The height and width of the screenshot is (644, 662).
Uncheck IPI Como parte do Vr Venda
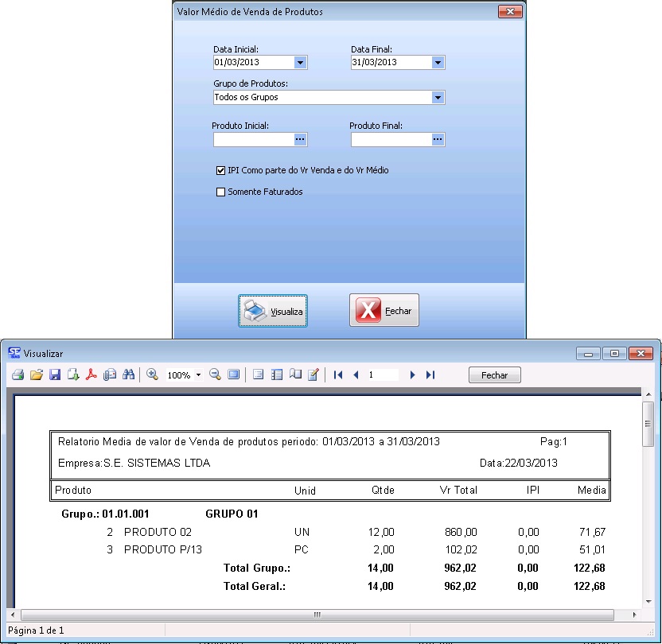coord(221,170)
